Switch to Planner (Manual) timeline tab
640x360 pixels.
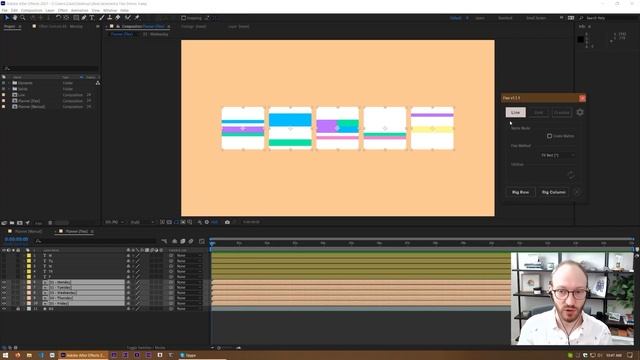(28, 231)
